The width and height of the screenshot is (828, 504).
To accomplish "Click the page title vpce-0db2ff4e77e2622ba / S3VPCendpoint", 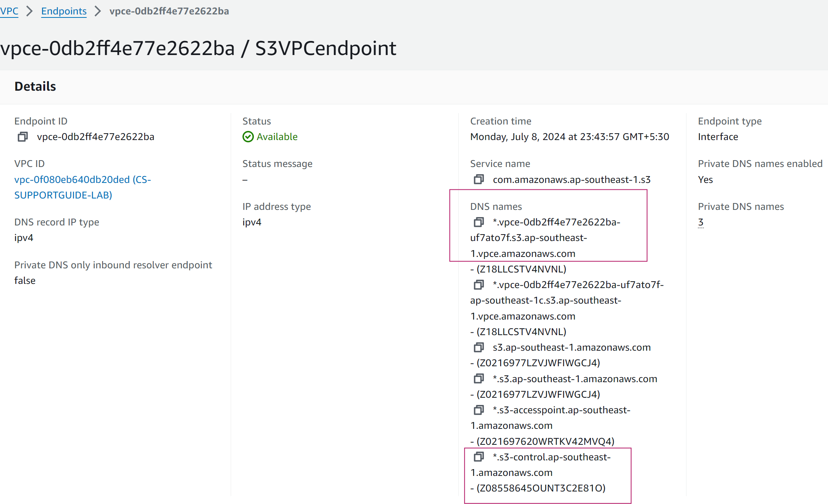I will click(198, 49).
